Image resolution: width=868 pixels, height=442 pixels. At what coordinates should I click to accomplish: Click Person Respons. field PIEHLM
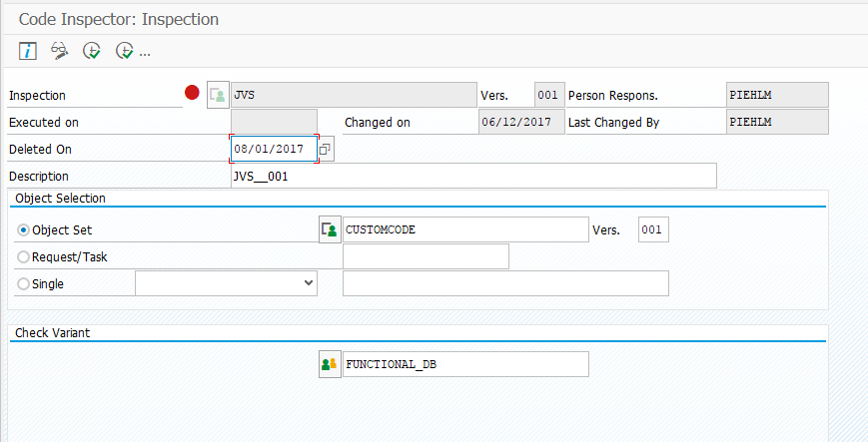coord(777,95)
